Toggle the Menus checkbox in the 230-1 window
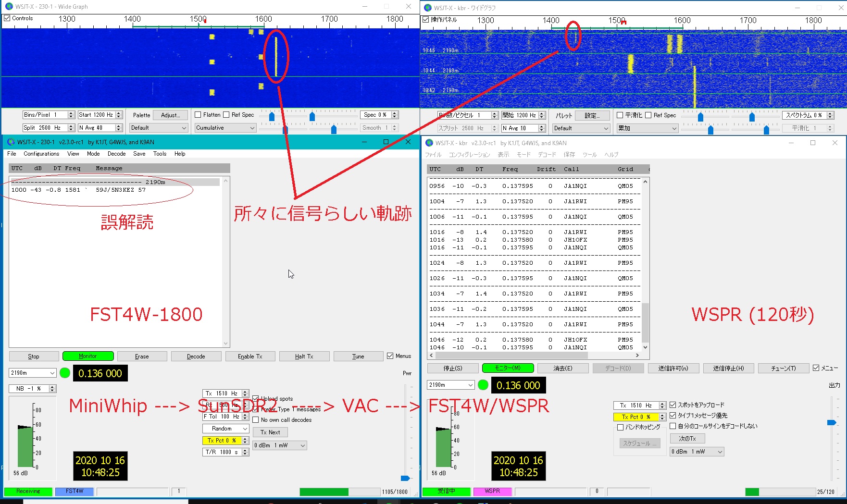This screenshot has height=504, width=847. click(x=390, y=356)
